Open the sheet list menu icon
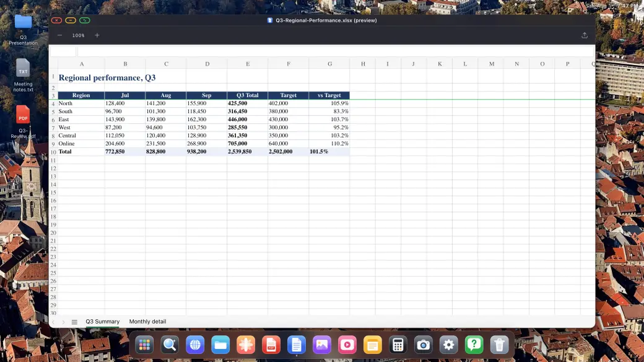Viewport: 644px width, 362px height. 74,322
